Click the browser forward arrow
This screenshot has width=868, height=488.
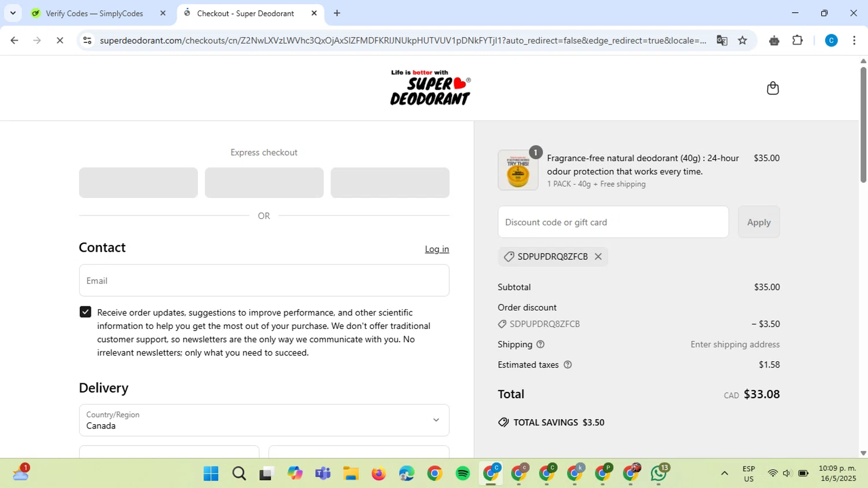37,41
